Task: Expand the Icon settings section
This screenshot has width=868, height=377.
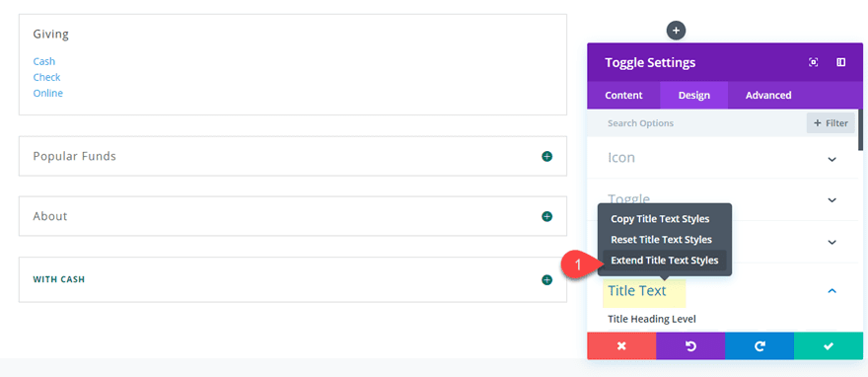Action: coord(832,160)
